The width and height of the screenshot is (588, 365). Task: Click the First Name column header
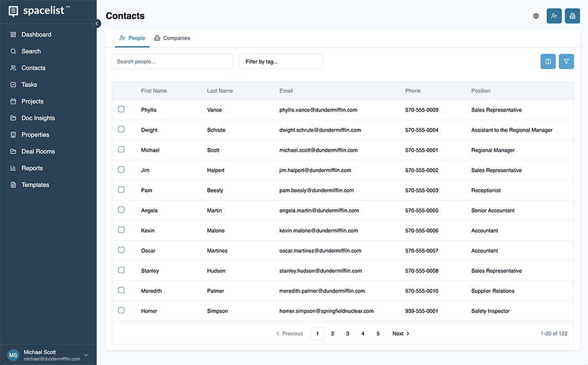click(x=154, y=90)
